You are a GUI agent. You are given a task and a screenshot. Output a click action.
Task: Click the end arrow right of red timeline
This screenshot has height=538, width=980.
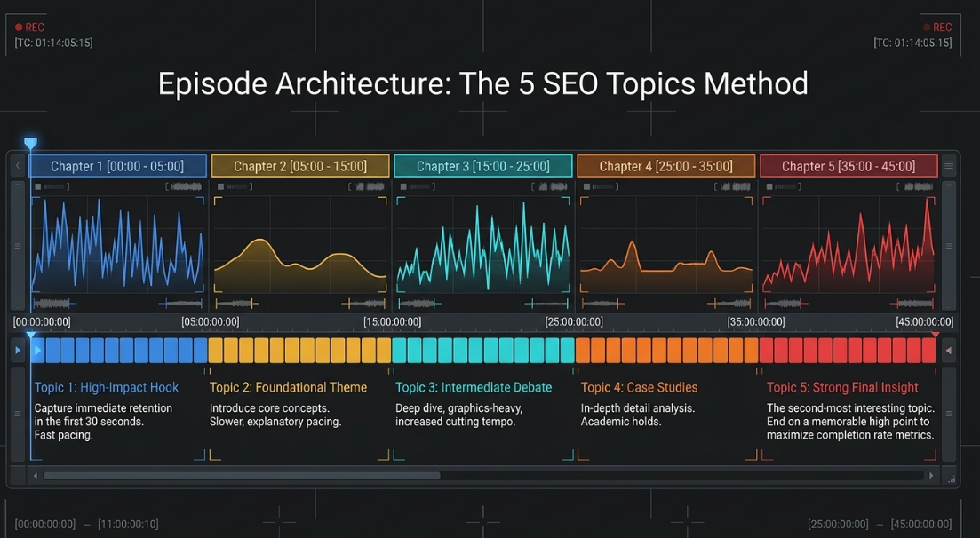(949, 351)
